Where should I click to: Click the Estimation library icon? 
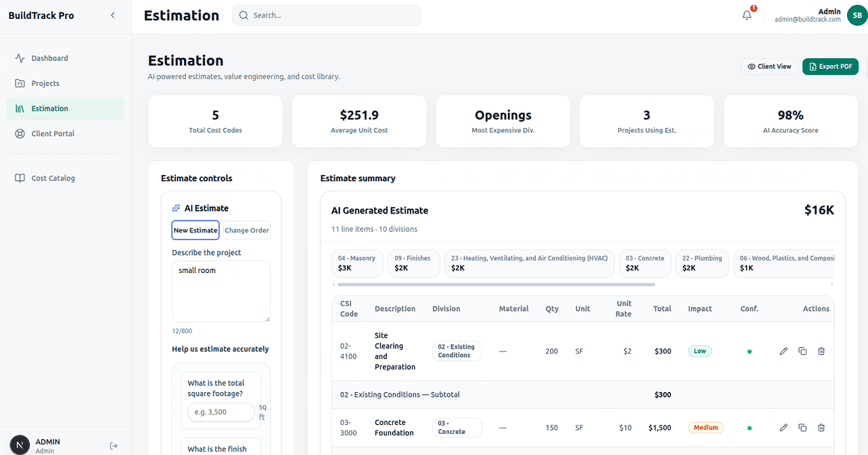click(20, 108)
